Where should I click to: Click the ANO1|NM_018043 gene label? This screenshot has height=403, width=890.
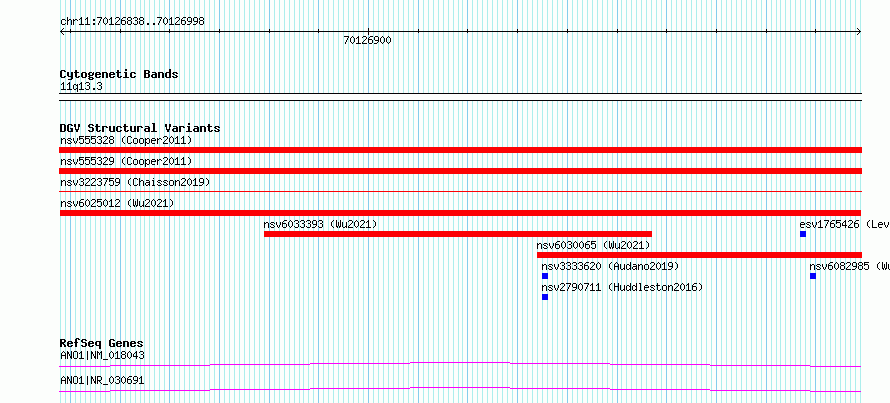102,355
